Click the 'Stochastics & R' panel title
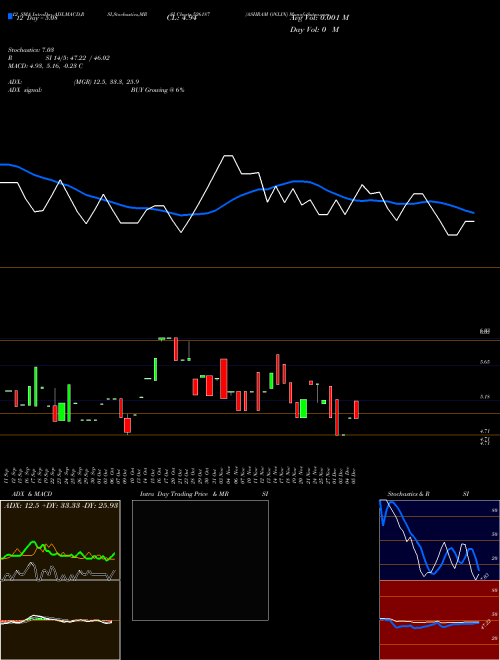Screen dimensions: 500x660 [409, 494]
